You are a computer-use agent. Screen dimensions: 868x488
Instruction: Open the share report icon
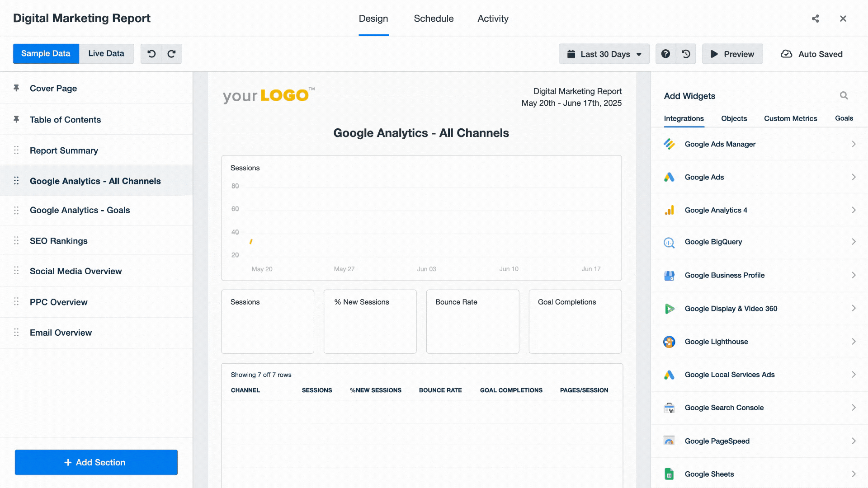[x=815, y=19]
